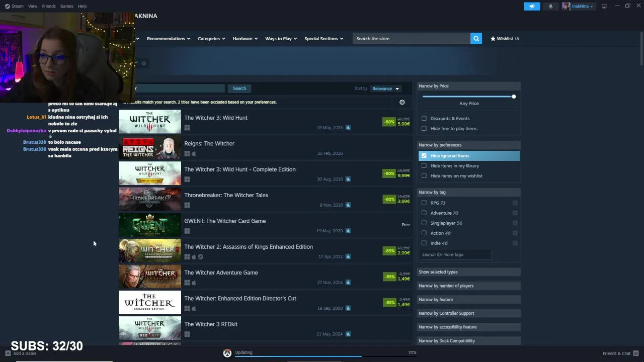Viewport: 644px width, 362px height.
Task: Expand Narrow by Deck Compatibility
Action: tap(469, 340)
